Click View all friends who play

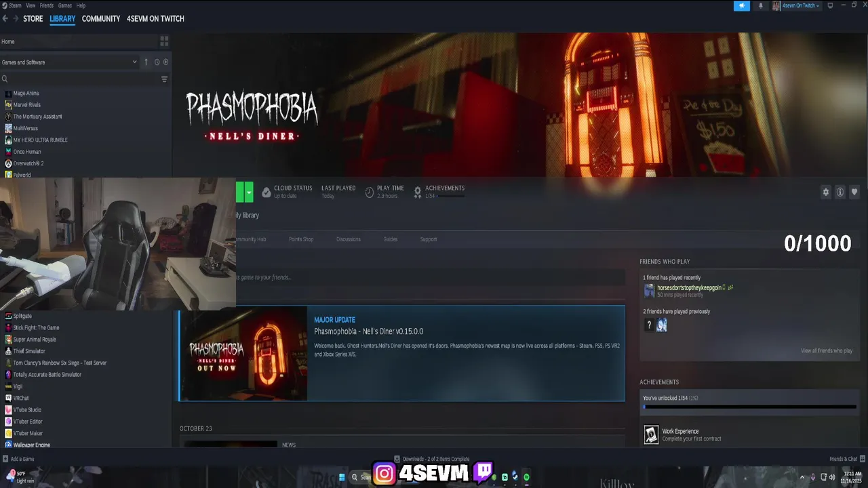(x=827, y=350)
